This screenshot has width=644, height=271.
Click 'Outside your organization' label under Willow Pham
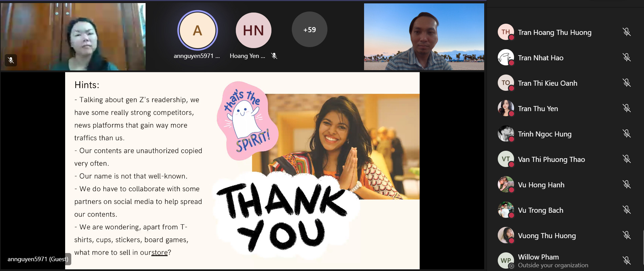(x=553, y=265)
